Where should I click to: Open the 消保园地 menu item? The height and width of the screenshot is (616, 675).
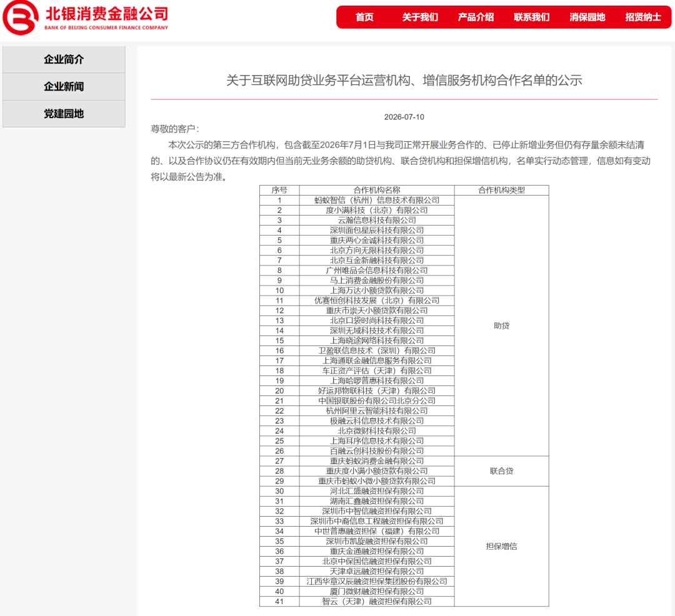tap(587, 17)
